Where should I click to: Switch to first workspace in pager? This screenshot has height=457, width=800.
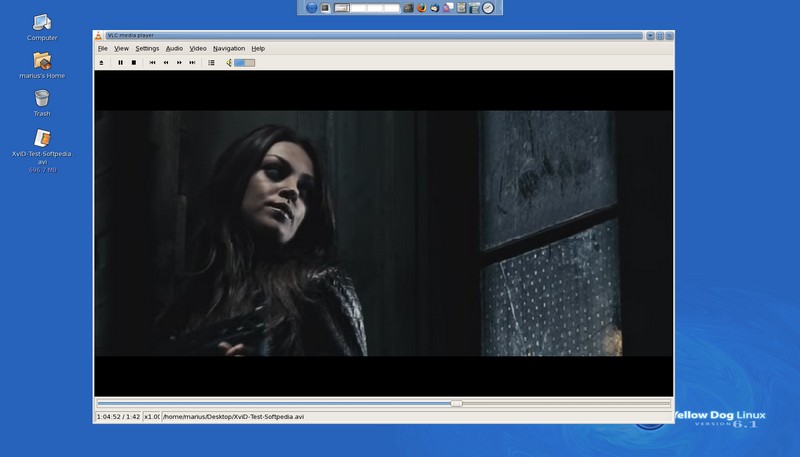click(x=342, y=8)
